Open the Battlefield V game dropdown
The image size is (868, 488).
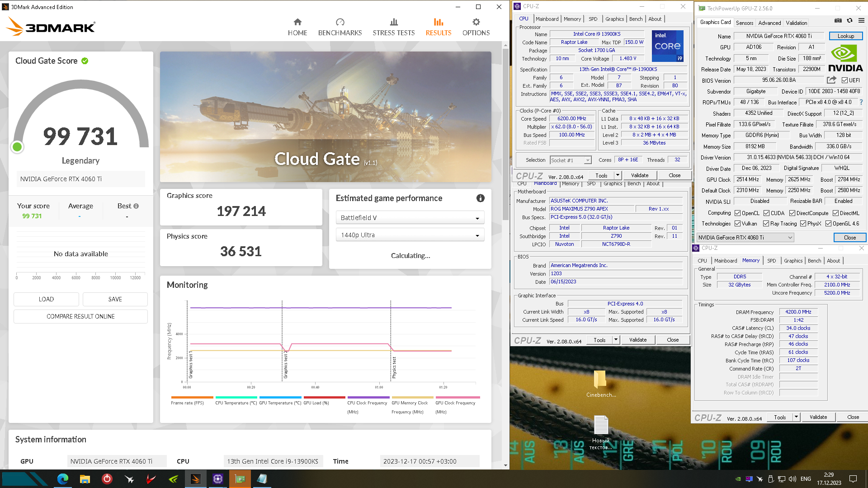coord(410,218)
